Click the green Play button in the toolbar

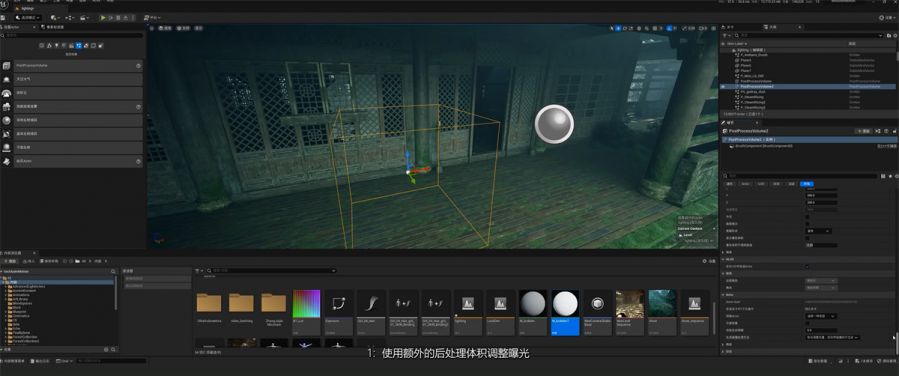click(103, 18)
